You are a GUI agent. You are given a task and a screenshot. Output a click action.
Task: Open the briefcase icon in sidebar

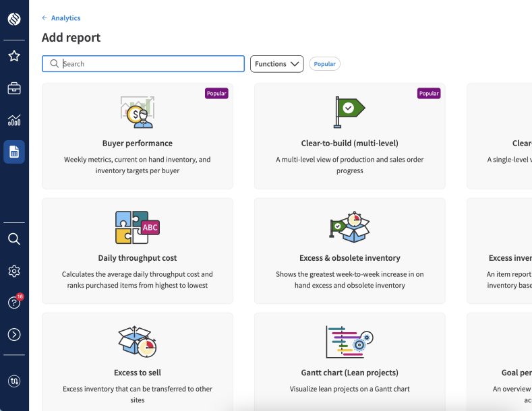[14, 88]
